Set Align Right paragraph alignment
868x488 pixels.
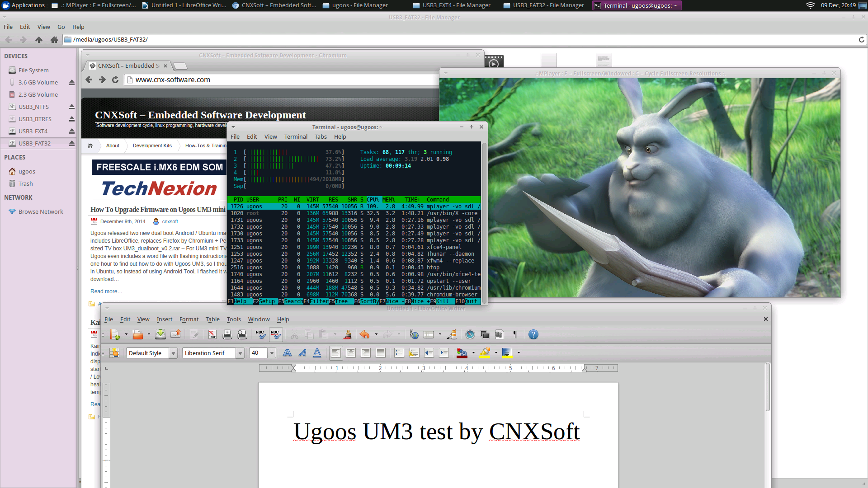click(x=366, y=353)
